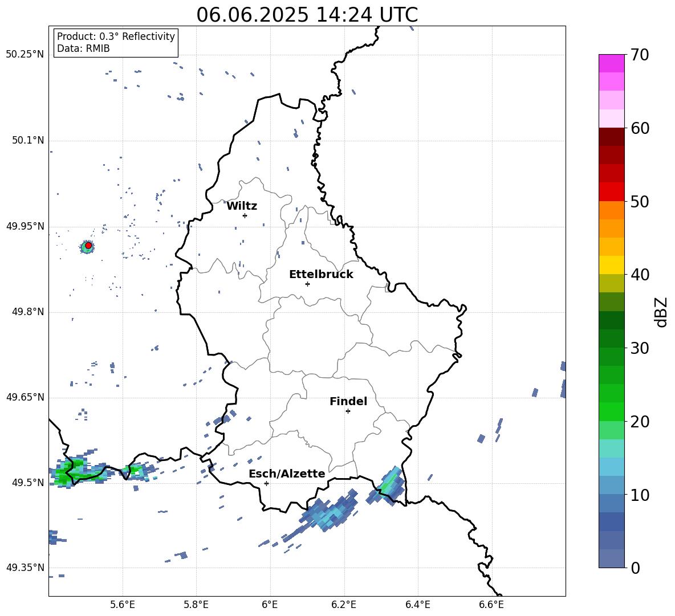
Task: Click the 6.4°E longitude label
Action: 417,605
